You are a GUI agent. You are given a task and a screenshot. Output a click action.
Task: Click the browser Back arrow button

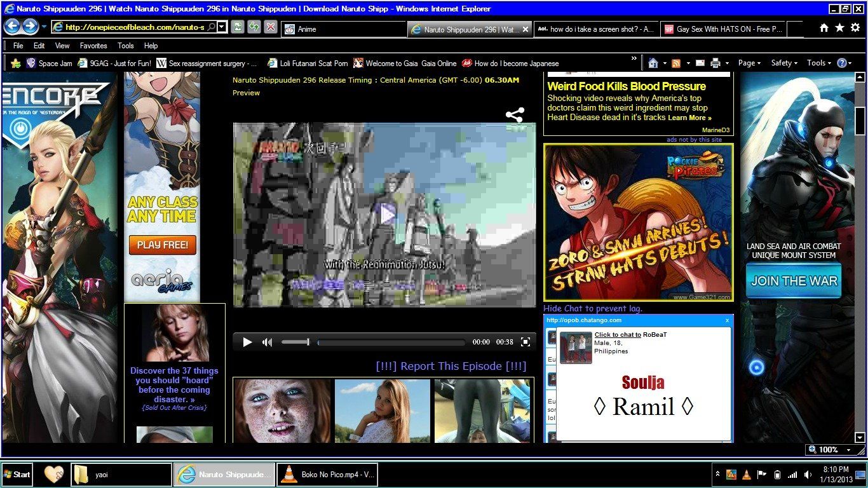click(11, 27)
